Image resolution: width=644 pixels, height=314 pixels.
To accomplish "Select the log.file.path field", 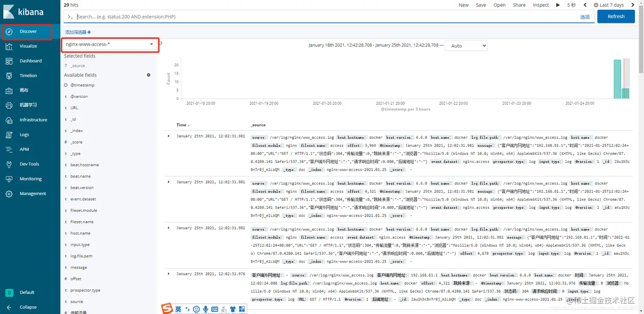I will click(81, 256).
